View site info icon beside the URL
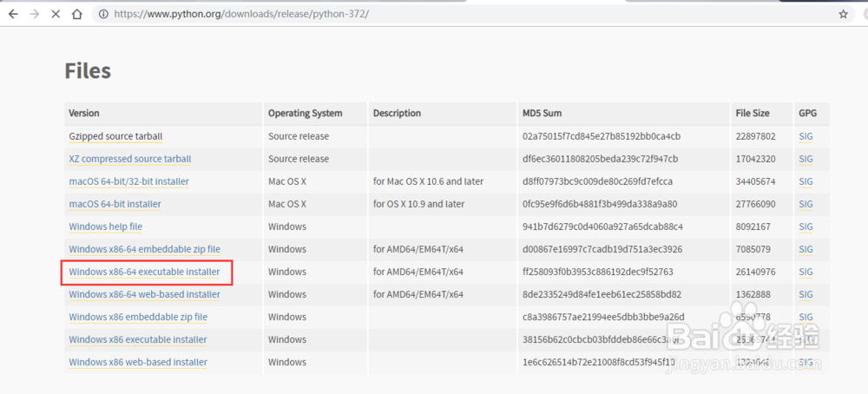 pos(103,15)
